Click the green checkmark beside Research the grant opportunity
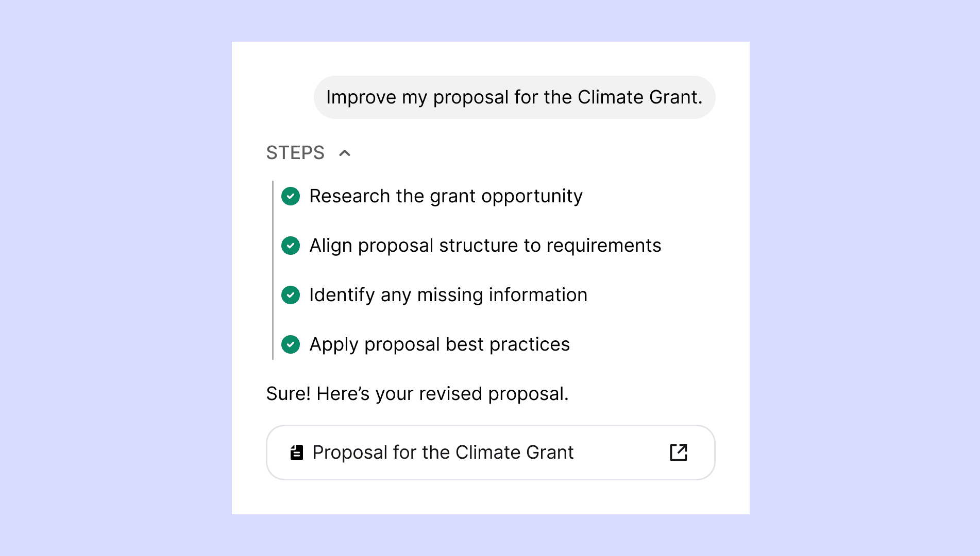980x556 pixels. click(291, 196)
